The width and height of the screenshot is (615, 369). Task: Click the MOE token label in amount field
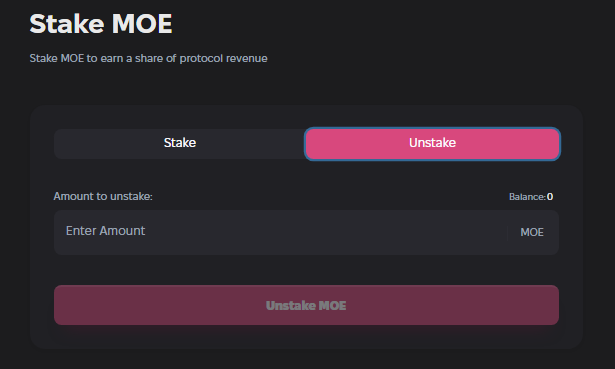tap(532, 232)
